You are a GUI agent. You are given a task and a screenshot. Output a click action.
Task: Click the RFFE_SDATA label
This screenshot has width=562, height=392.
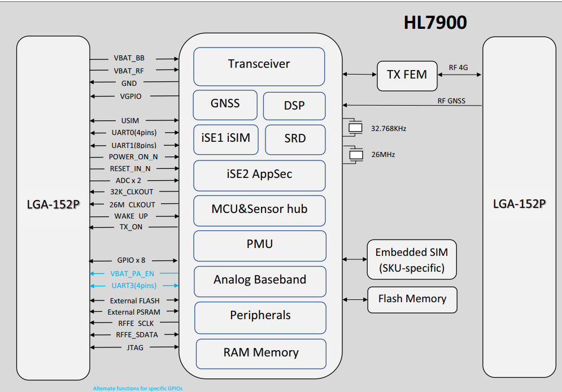pos(137,335)
